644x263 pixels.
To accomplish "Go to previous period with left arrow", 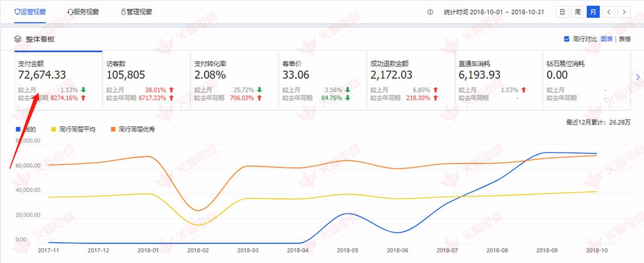I will pyautogui.click(x=609, y=12).
